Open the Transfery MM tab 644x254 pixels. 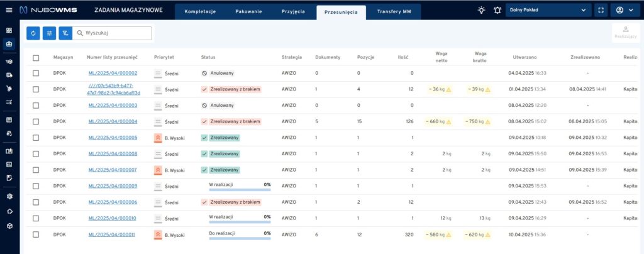394,12
